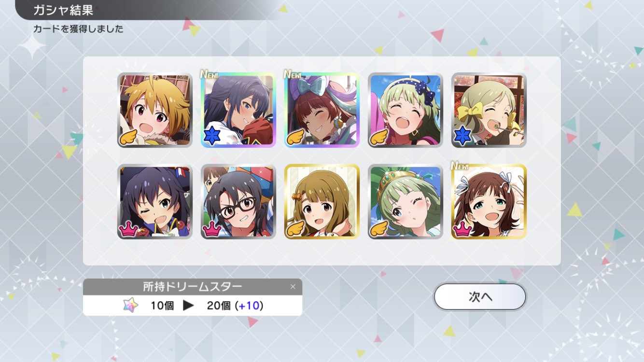The image size is (644, 362).
Task: Tap the ガシャ結果 header title
Action: pyautogui.click(x=63, y=10)
